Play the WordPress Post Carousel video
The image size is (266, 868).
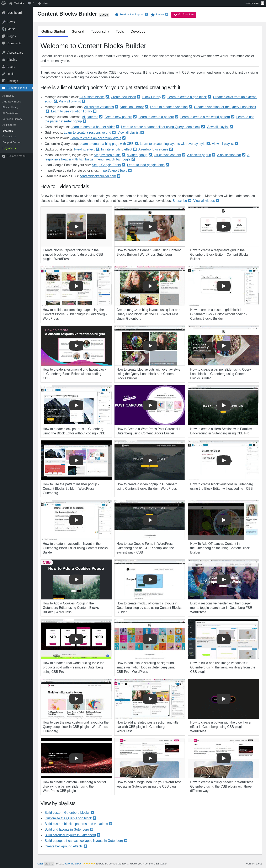[150, 405]
